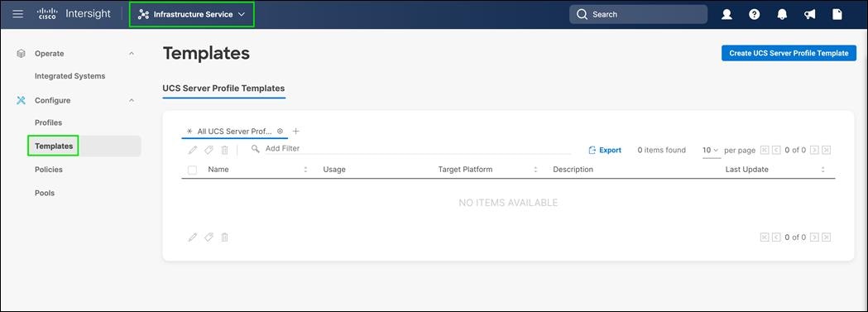Add a new view tab with plus
868x312 pixels.
[295, 131]
